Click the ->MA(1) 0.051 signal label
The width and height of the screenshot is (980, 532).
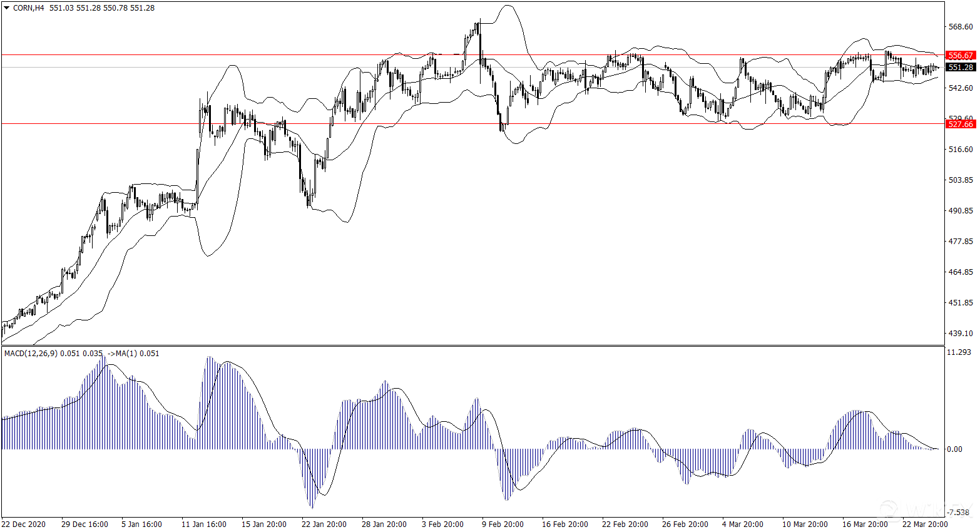point(133,354)
